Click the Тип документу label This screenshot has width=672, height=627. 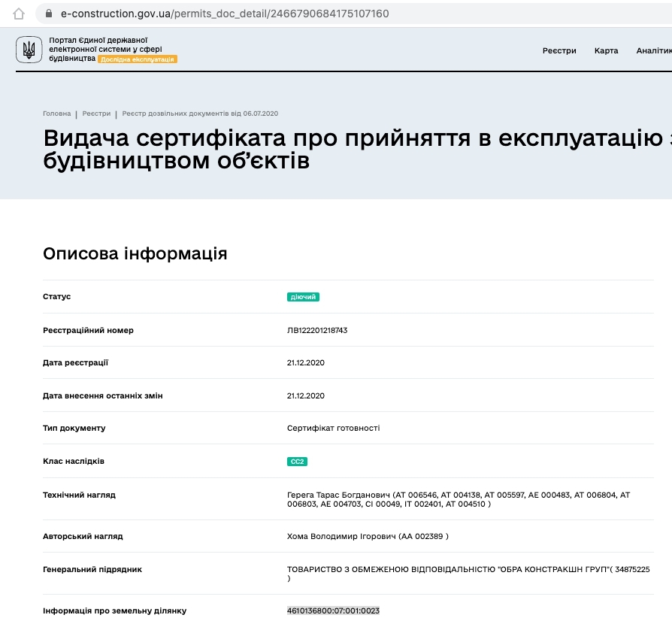[74, 428]
